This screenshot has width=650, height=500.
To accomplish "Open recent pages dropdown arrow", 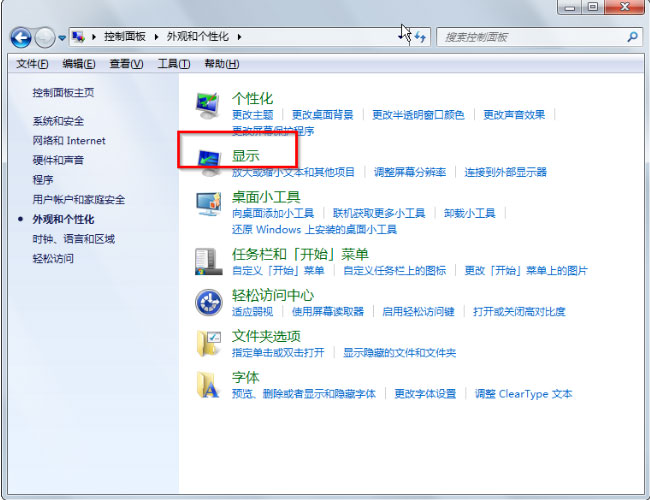I will (62, 38).
